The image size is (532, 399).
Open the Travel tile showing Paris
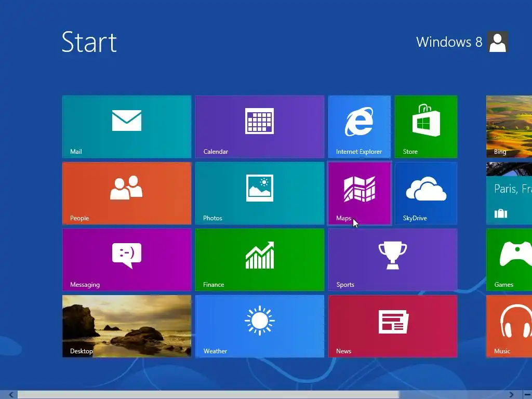[x=509, y=193]
